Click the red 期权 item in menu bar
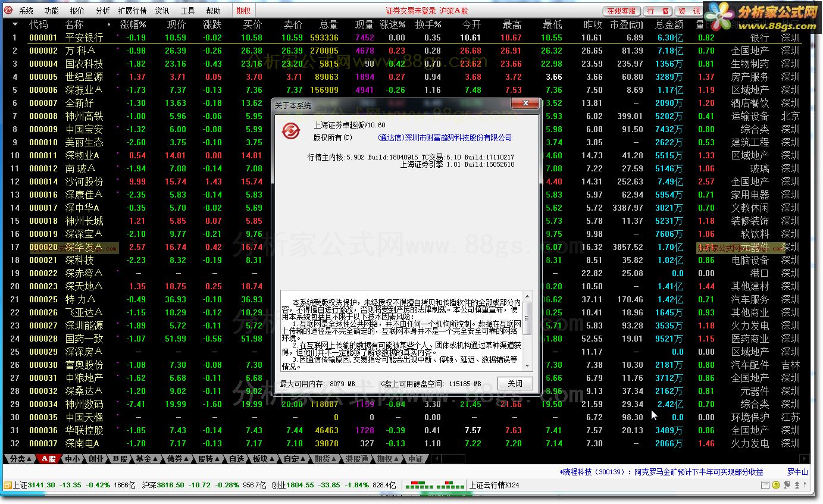The height and width of the screenshot is (504, 823). click(243, 11)
